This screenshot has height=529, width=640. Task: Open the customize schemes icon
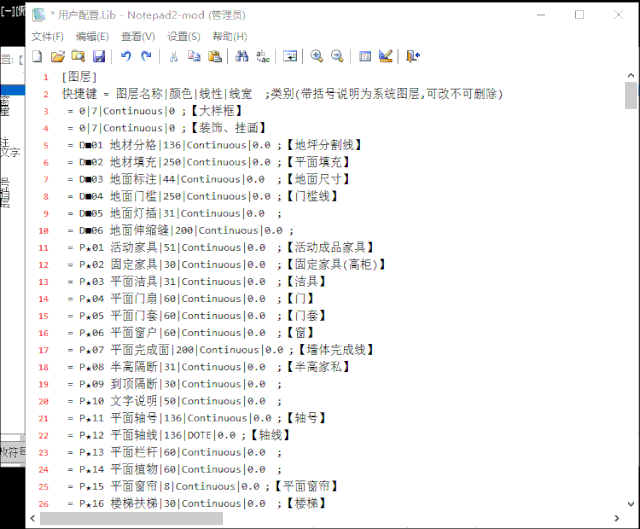pyautogui.click(x=385, y=56)
